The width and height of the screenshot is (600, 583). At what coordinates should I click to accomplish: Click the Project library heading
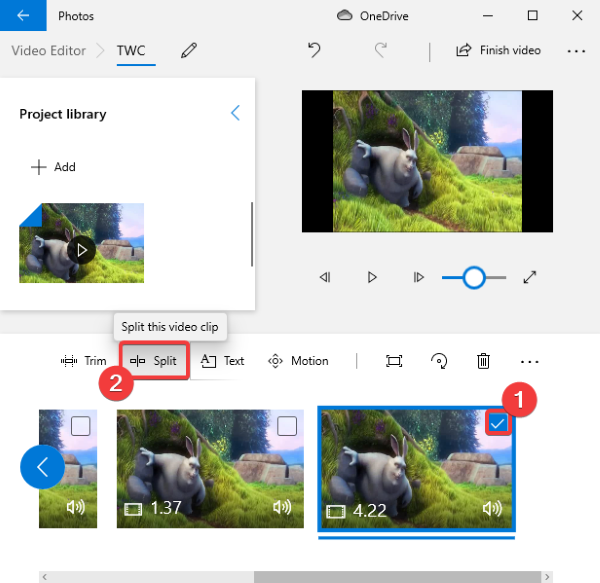pos(63,114)
